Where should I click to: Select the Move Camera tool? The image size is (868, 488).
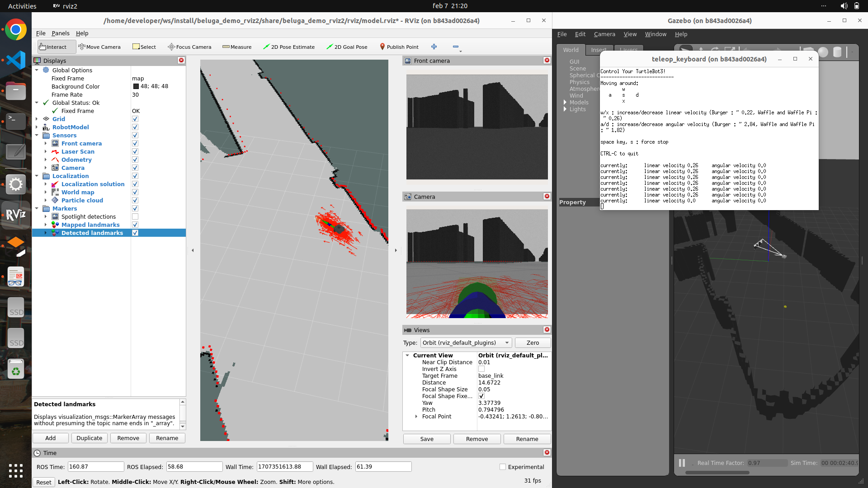pos(99,47)
